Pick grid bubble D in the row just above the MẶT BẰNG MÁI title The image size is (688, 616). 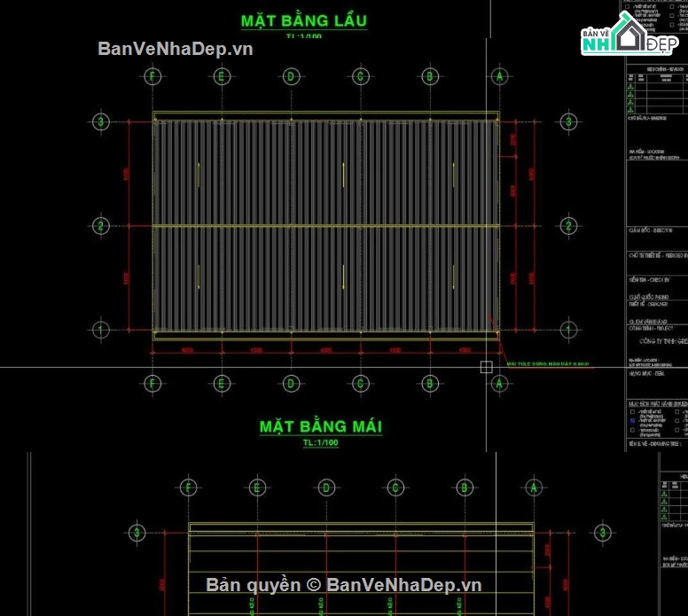pos(291,384)
